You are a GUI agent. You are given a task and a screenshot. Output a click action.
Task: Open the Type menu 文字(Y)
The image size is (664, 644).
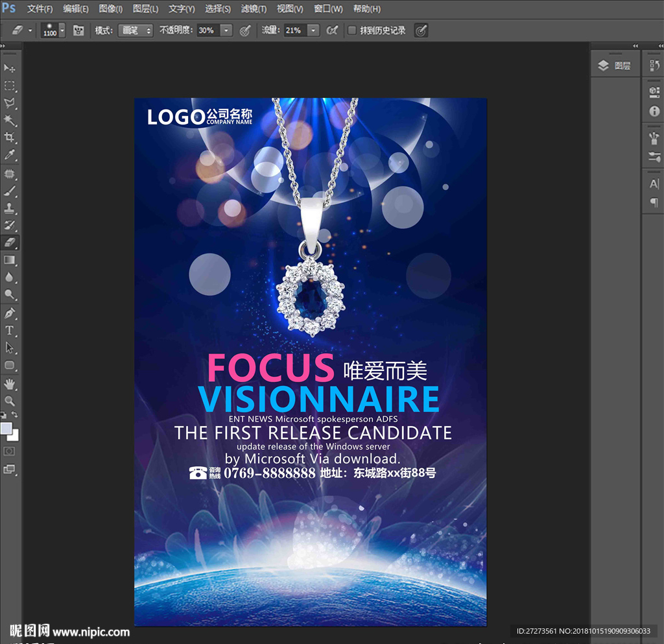182,8
